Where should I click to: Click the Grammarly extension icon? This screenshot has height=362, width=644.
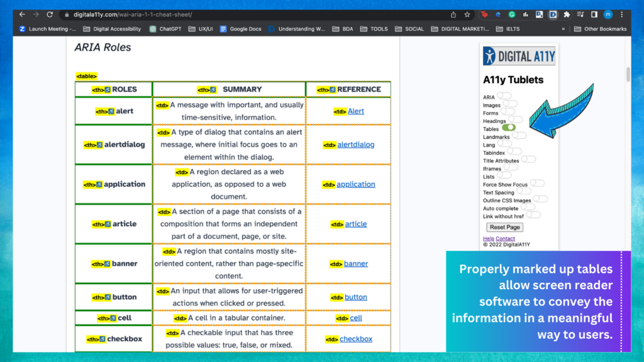coord(512,14)
